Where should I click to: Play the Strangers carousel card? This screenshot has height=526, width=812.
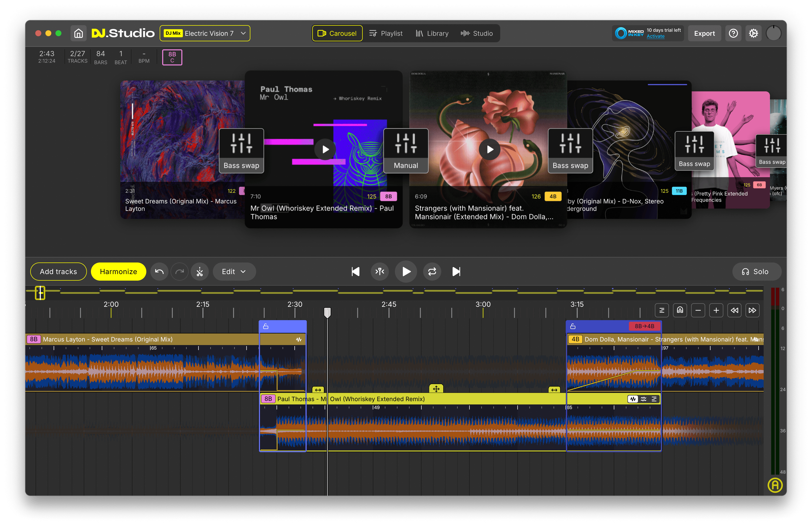click(x=490, y=149)
